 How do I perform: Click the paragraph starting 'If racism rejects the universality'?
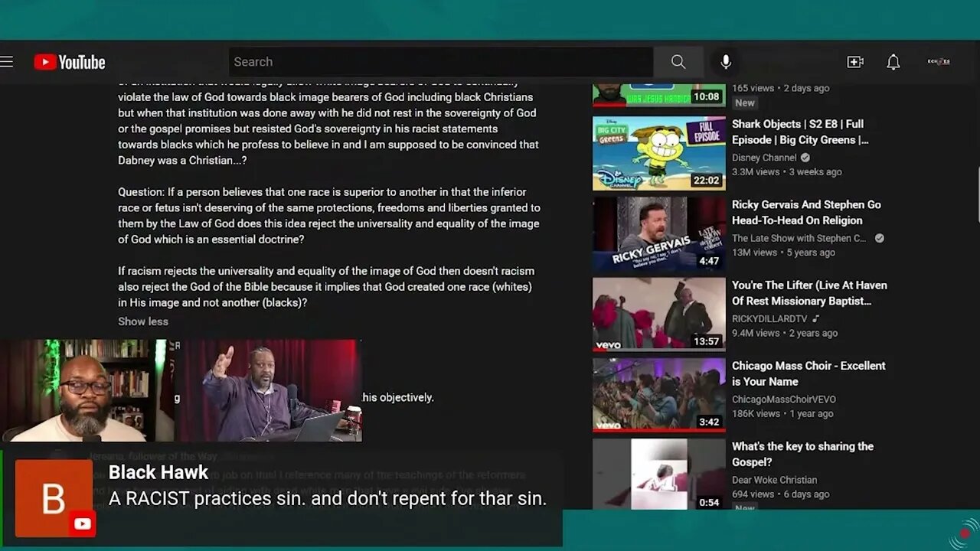[327, 287]
